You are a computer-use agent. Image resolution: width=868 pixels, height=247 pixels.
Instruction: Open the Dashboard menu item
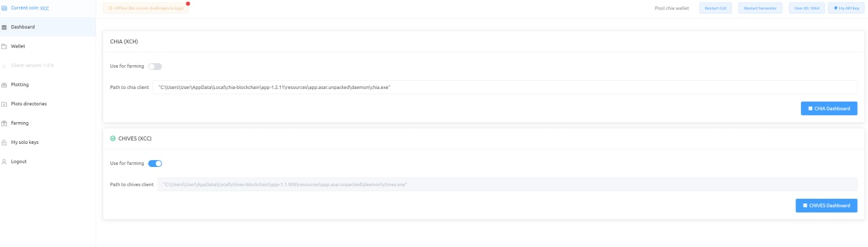click(x=47, y=27)
